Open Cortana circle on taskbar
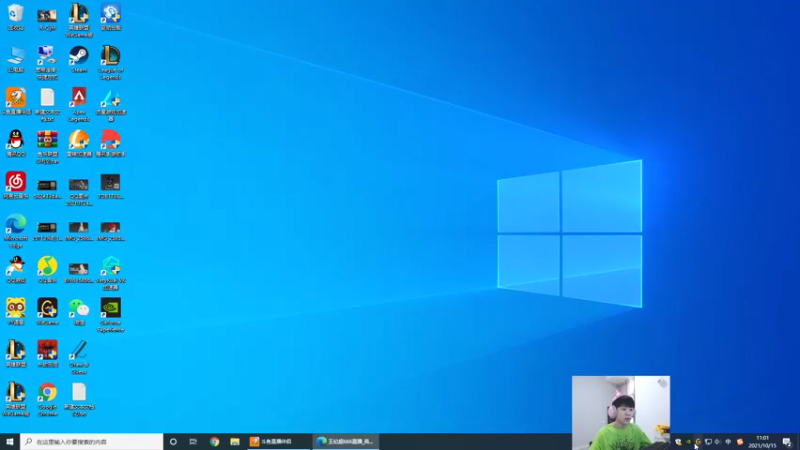The image size is (800, 450). pos(173,441)
